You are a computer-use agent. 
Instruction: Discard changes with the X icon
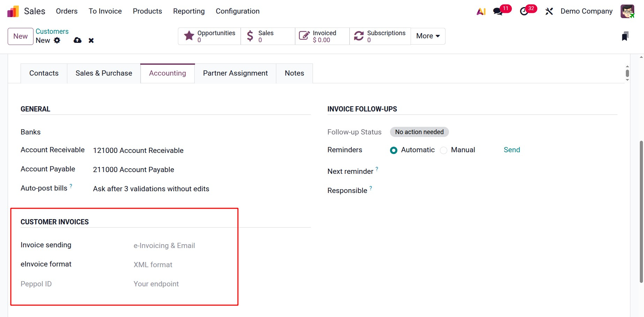[x=91, y=40]
